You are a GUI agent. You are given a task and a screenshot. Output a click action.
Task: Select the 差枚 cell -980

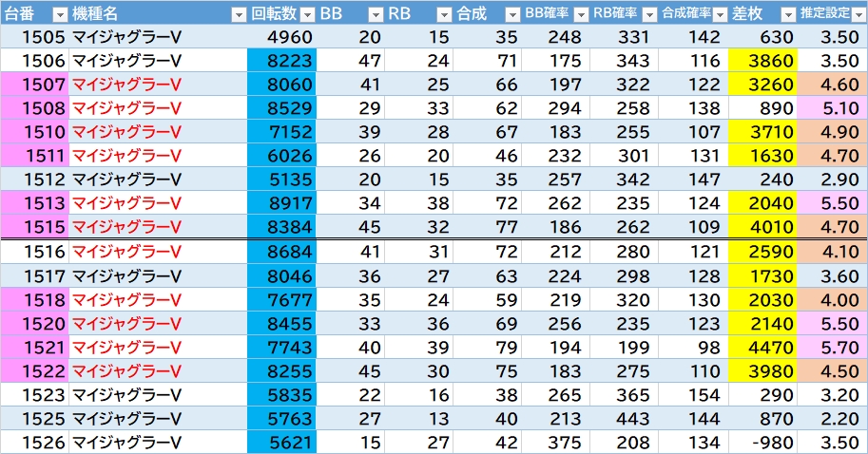tap(762, 443)
